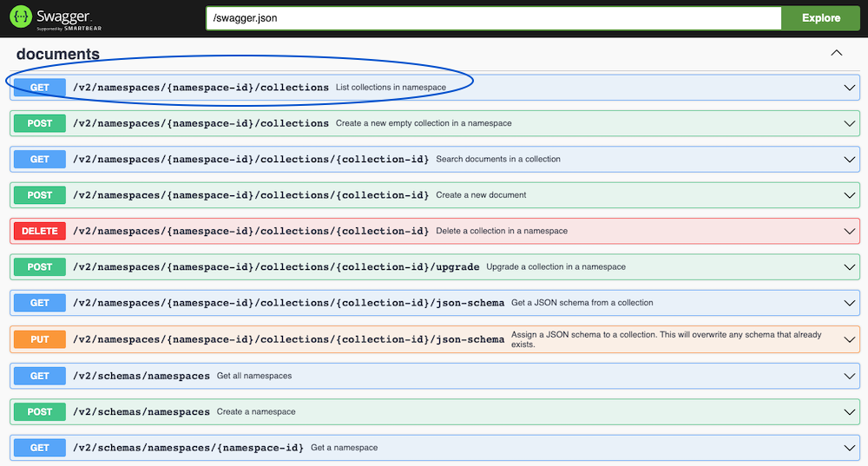868x466 pixels.
Task: Click the green Explore button
Action: [x=820, y=18]
